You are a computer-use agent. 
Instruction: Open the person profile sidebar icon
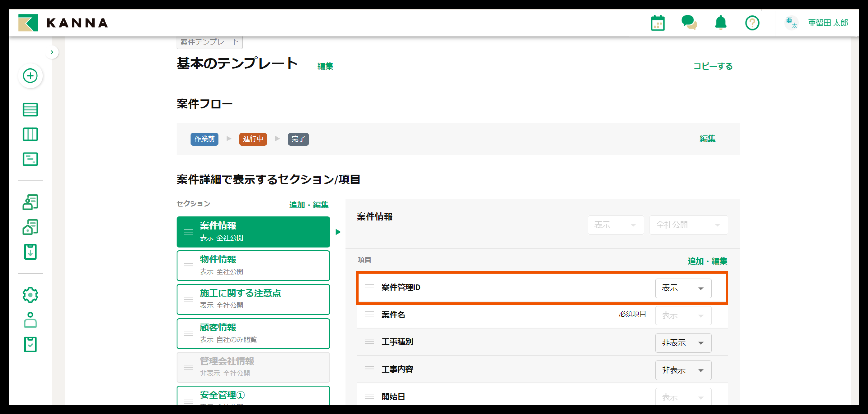click(30, 320)
